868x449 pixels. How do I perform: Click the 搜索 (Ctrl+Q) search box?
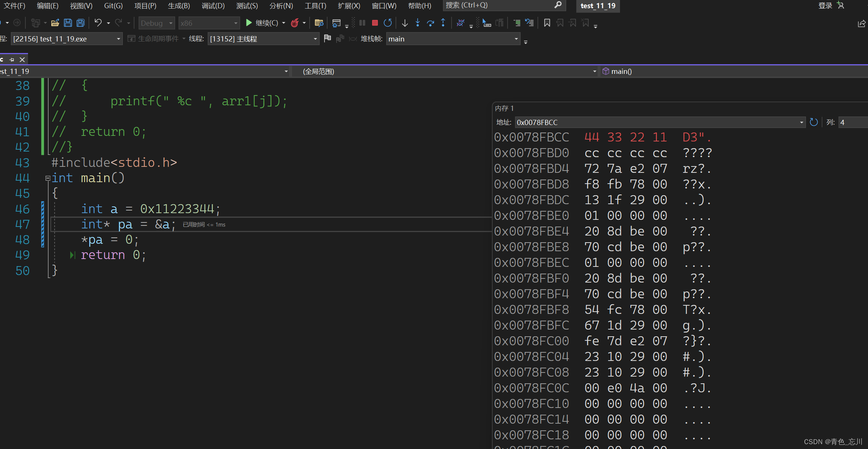504,5
